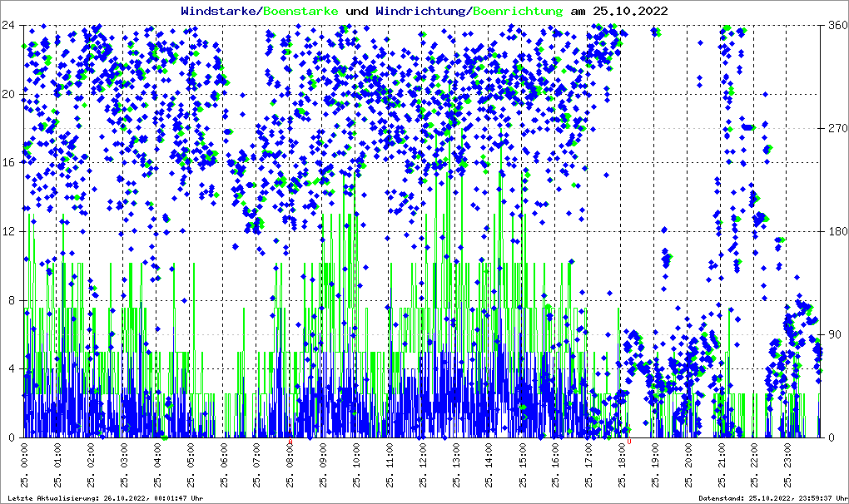Screen dimensions: 849x504
Task: Click the time label '25. 21:00'
Action: [x=722, y=465]
